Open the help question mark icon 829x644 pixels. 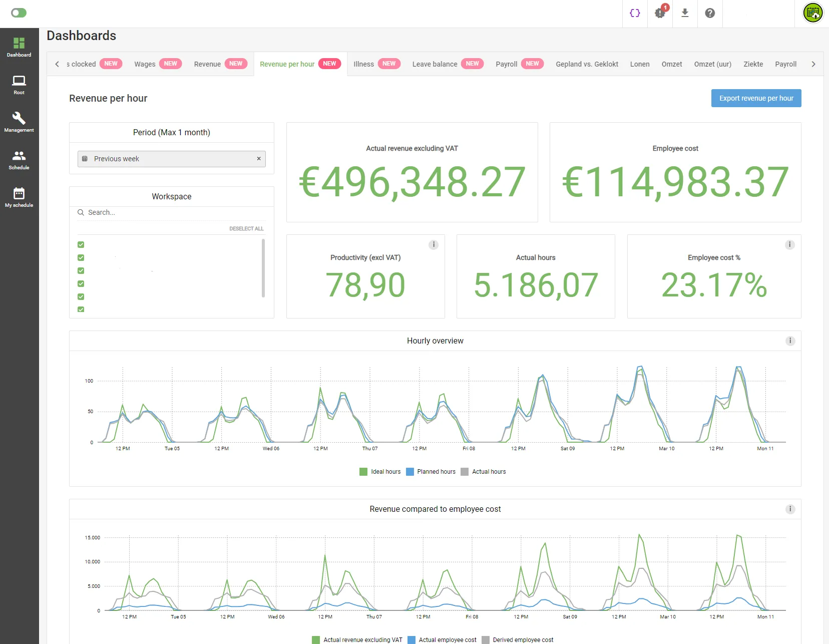pos(710,13)
